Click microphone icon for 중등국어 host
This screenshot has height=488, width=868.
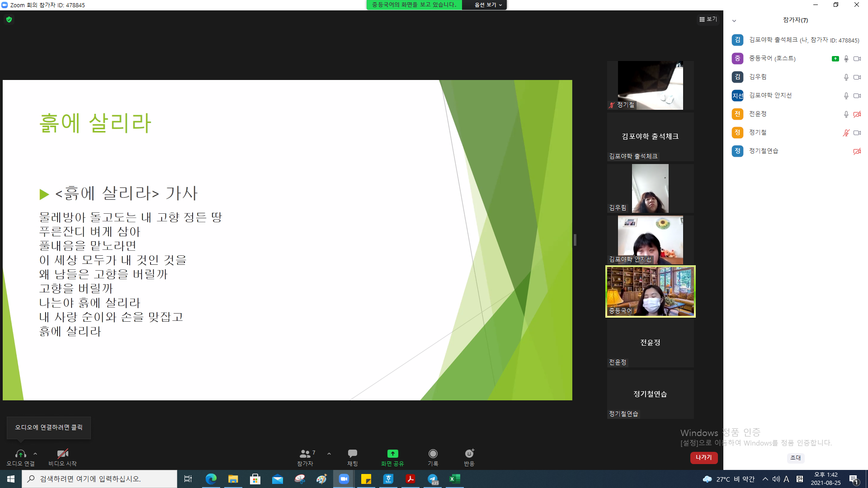coord(846,59)
